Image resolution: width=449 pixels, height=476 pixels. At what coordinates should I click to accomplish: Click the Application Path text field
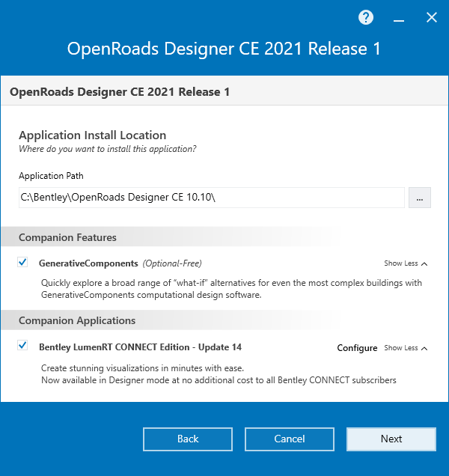point(212,198)
